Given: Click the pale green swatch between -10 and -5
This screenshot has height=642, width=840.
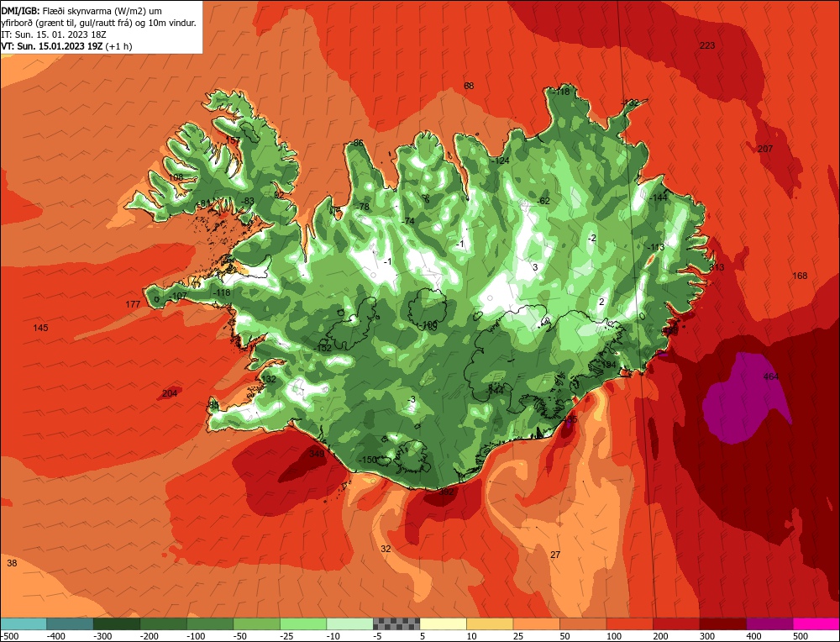Looking at the screenshot, I should pyautogui.click(x=349, y=624).
